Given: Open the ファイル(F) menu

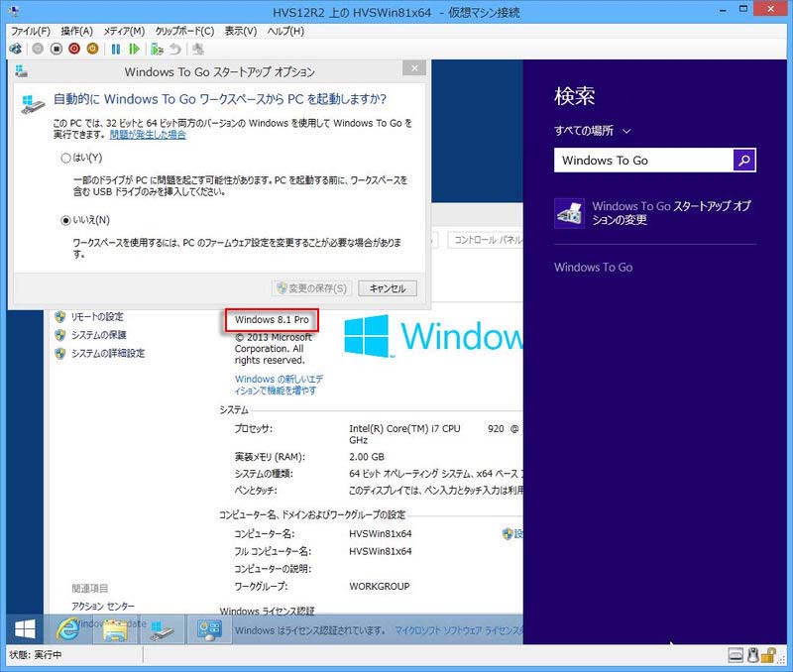Looking at the screenshot, I should pos(31,31).
